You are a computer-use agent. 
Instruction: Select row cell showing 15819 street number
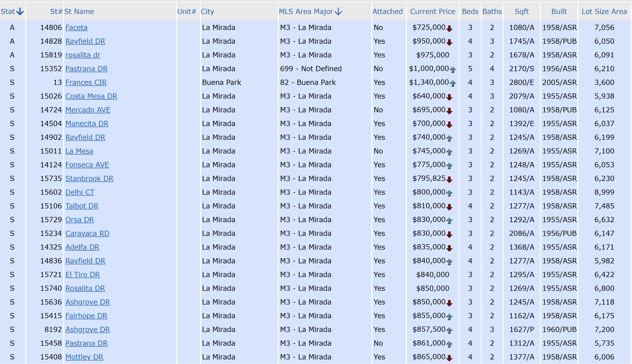tap(51, 55)
